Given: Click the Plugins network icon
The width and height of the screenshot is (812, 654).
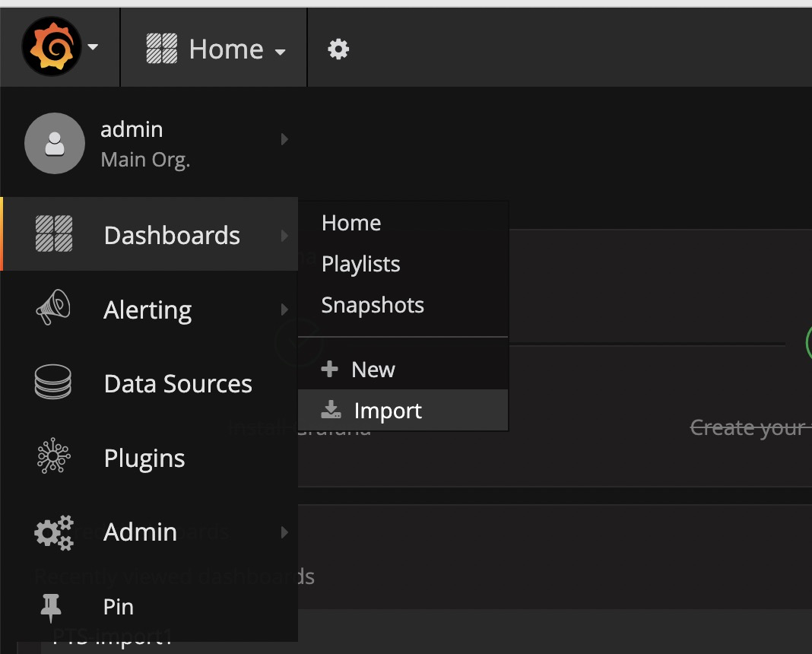Looking at the screenshot, I should click(x=53, y=457).
